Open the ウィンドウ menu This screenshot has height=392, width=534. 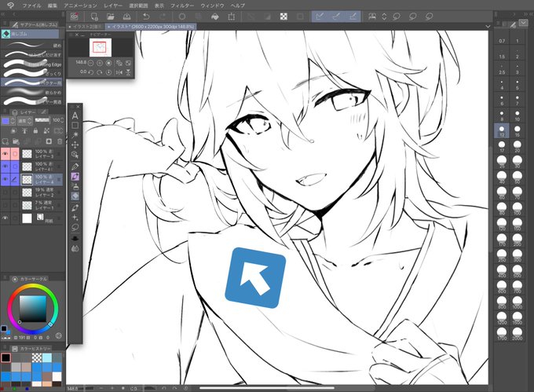tap(212, 5)
